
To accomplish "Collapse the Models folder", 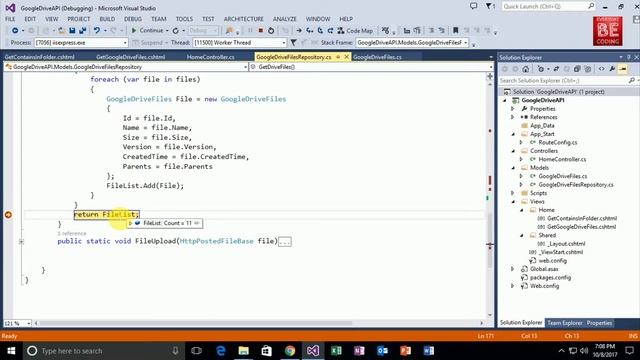I will point(513,168).
